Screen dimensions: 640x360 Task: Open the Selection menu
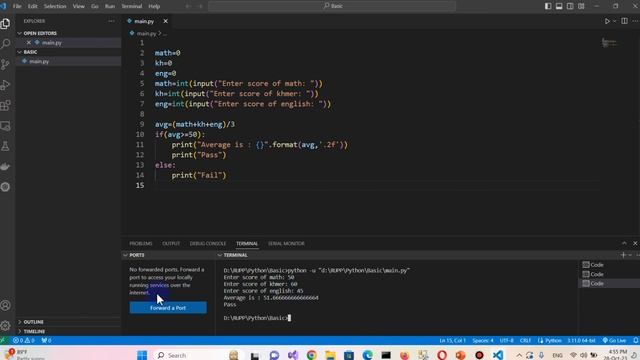(55, 6)
